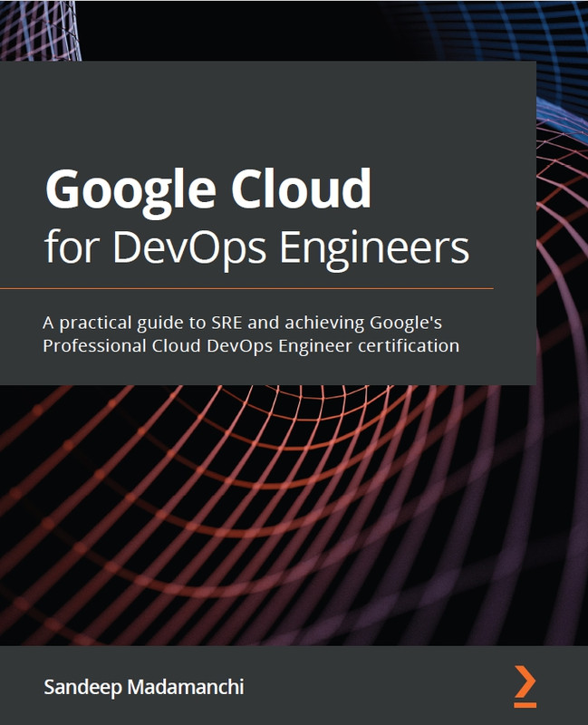The width and height of the screenshot is (588, 725).
Task: Select the "Professional Cloud DevOps Engineer certification" line
Action: (x=252, y=345)
